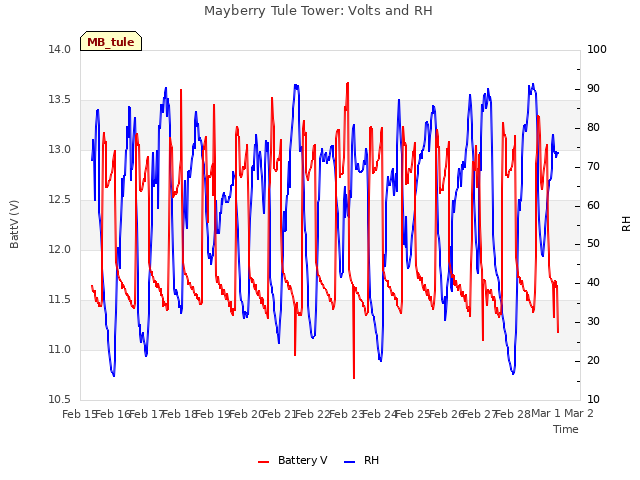Image resolution: width=640 pixels, height=480 pixels.
Task: Click the Feb 21 date label
Action: click(279, 414)
